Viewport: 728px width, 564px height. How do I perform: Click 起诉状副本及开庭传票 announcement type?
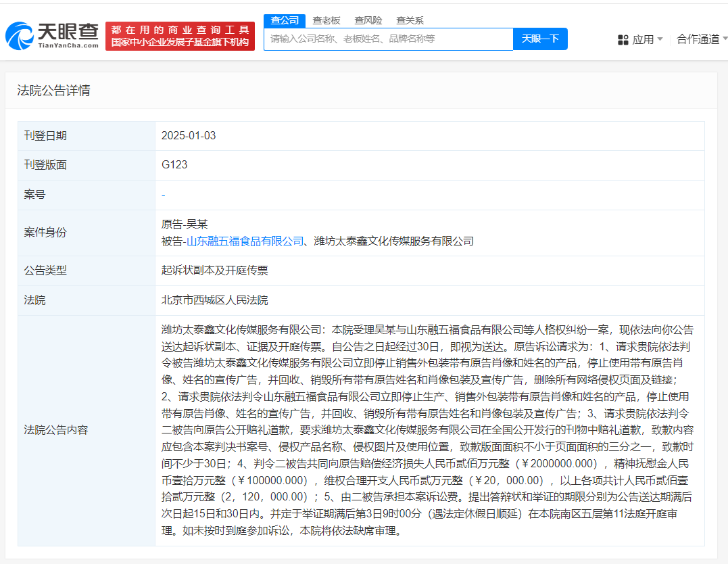tap(214, 271)
